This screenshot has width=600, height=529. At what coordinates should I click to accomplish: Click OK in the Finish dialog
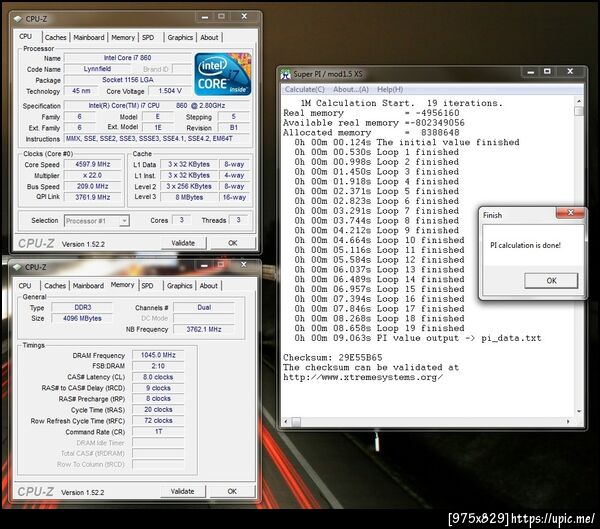(551, 281)
